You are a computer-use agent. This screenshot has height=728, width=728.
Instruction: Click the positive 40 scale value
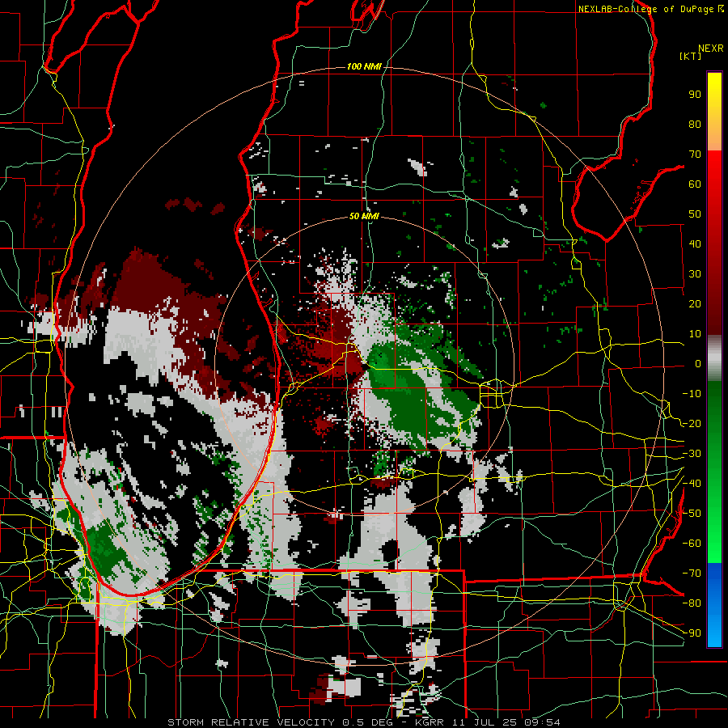click(695, 244)
